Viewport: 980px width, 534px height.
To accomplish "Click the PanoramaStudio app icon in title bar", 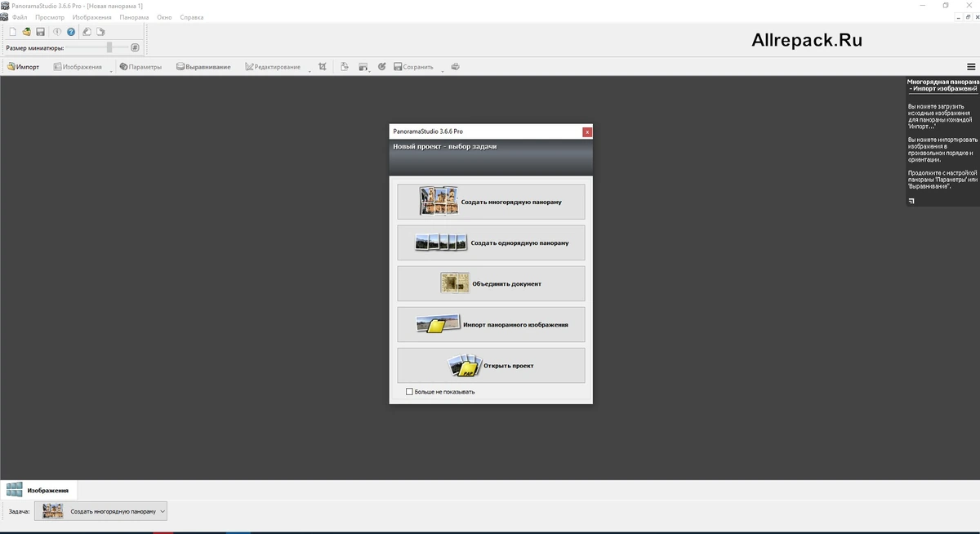I will pyautogui.click(x=5, y=6).
